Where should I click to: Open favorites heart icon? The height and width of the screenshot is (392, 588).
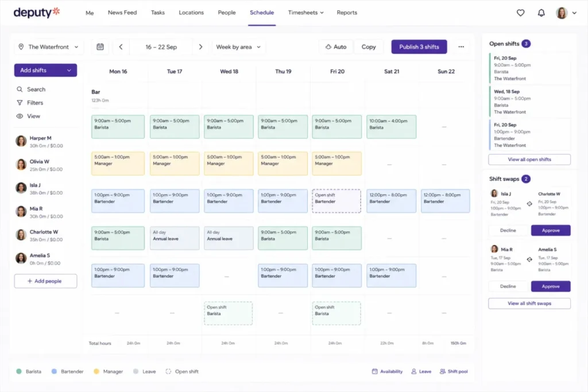(x=520, y=13)
